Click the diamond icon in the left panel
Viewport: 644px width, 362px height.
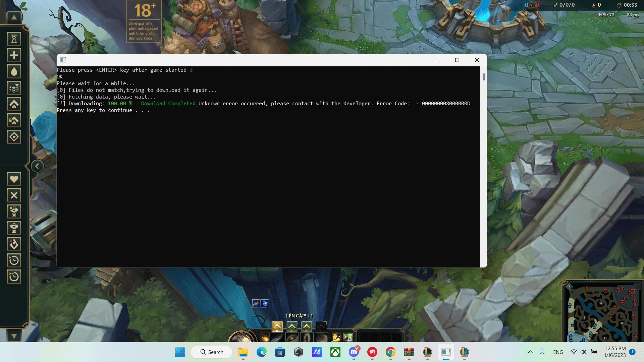coord(14,137)
